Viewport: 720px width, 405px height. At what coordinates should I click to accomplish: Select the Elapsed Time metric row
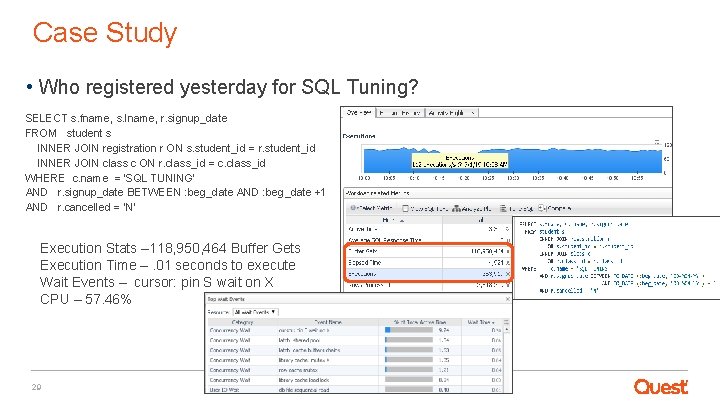(428, 263)
